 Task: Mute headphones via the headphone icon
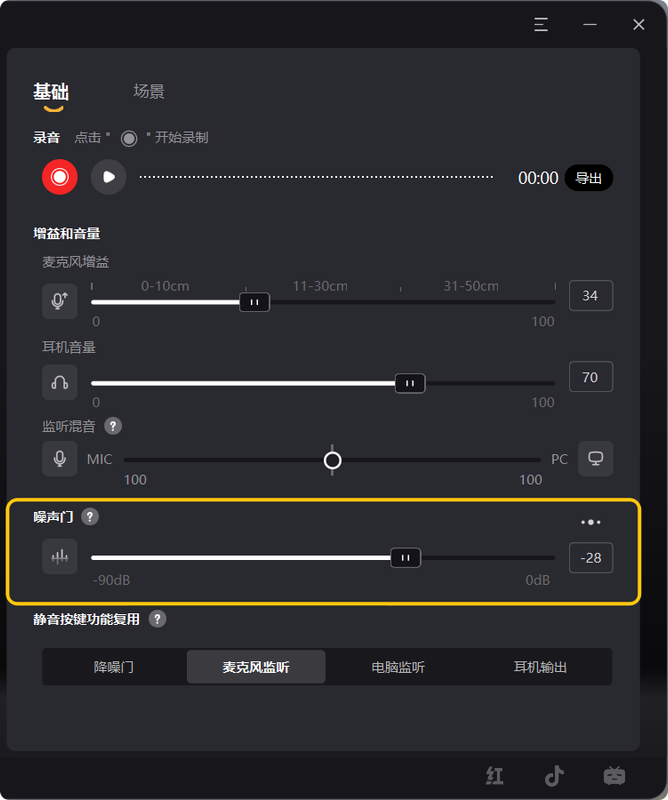point(60,382)
